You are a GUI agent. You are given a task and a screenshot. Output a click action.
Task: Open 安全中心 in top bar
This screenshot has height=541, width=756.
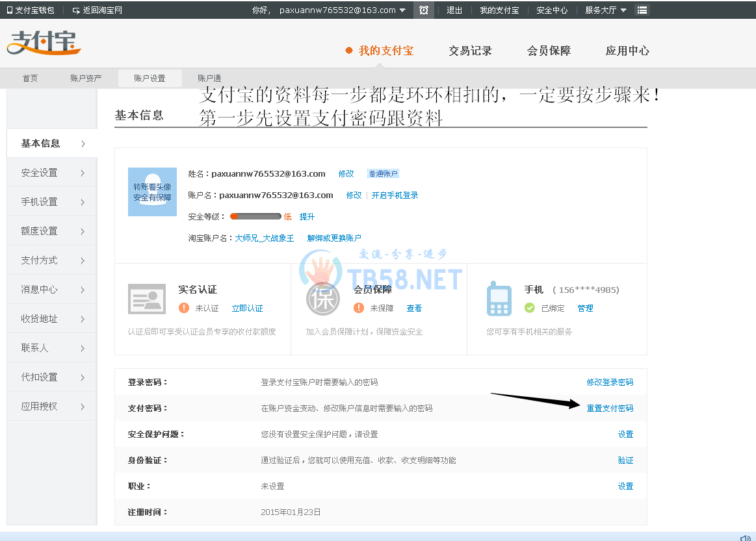click(x=552, y=10)
